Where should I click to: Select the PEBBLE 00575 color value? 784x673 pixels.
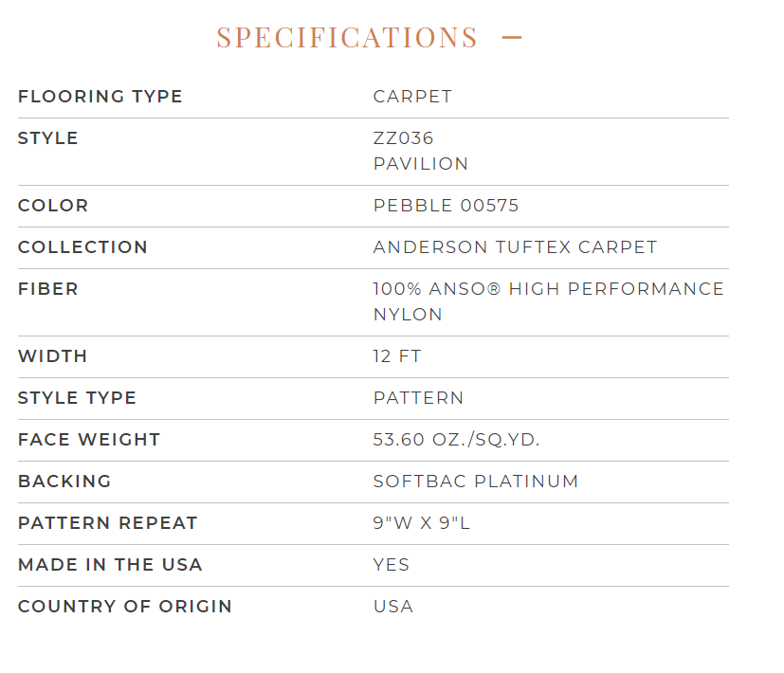[x=446, y=206]
